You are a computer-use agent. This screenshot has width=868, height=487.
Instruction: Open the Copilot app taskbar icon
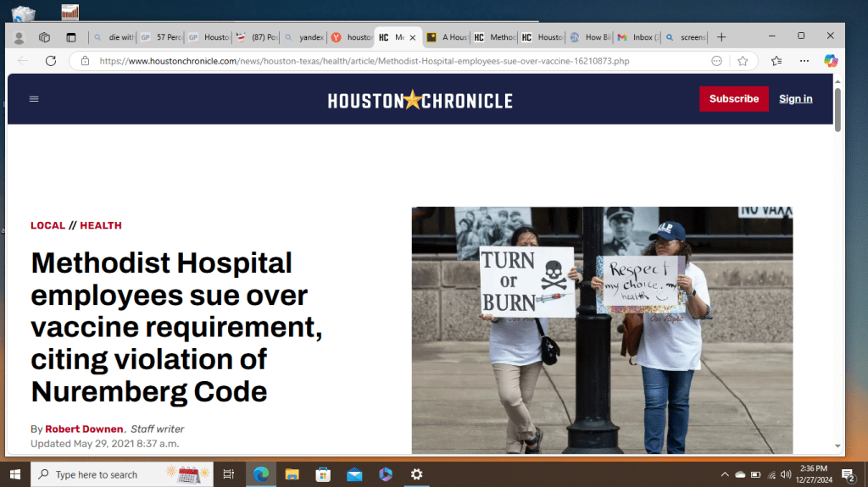click(386, 474)
